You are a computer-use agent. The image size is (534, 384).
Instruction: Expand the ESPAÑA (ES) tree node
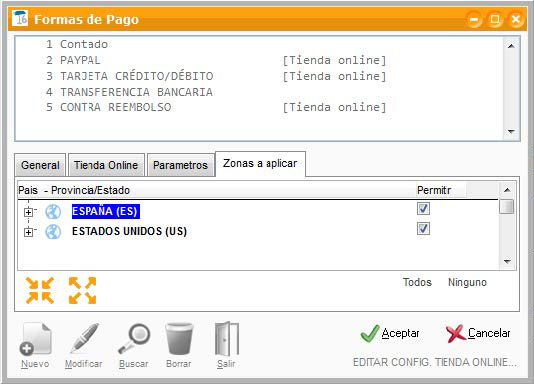tap(29, 212)
